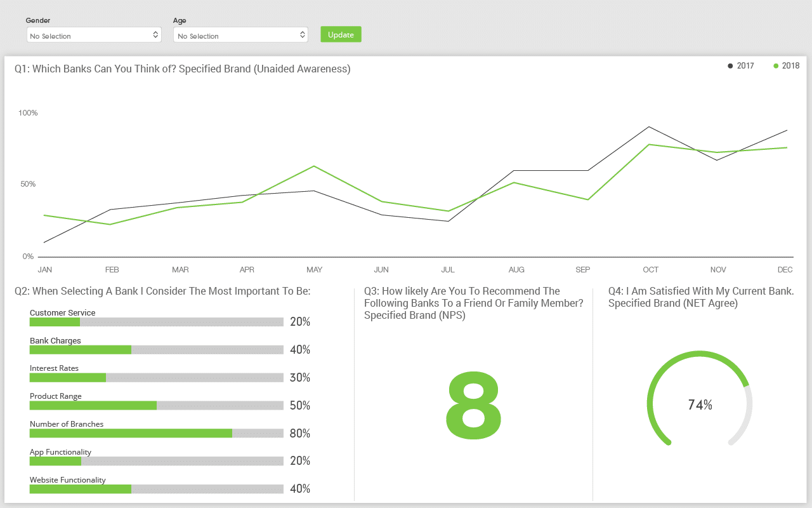Open the Age filter dropdown
The image size is (812, 508).
point(240,35)
